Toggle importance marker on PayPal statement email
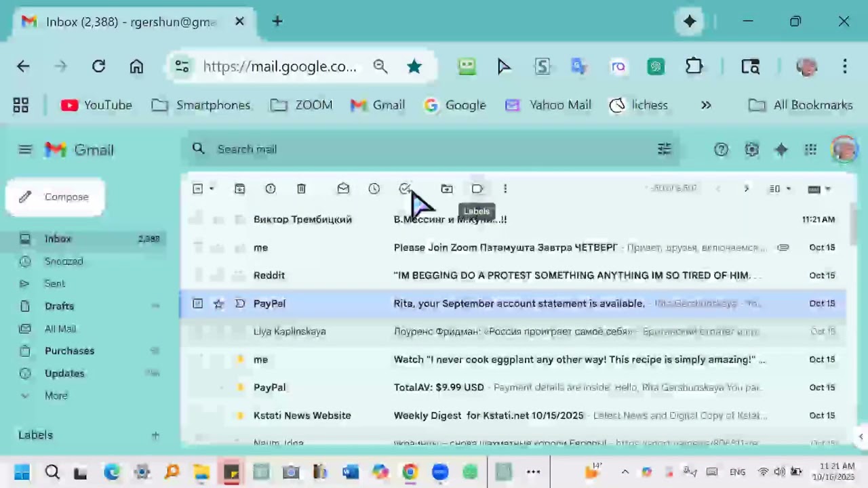This screenshot has height=488, width=868. tap(239, 304)
